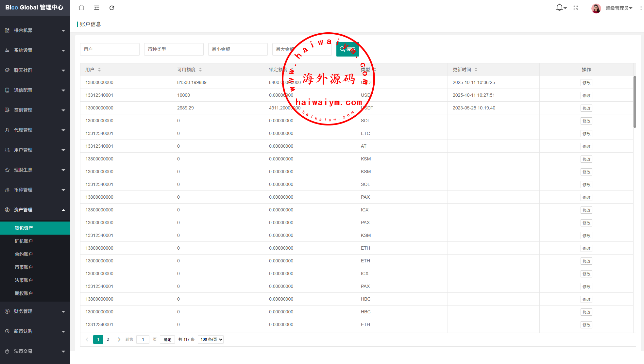Click the refresh page icon
644x364 pixels.
click(112, 8)
